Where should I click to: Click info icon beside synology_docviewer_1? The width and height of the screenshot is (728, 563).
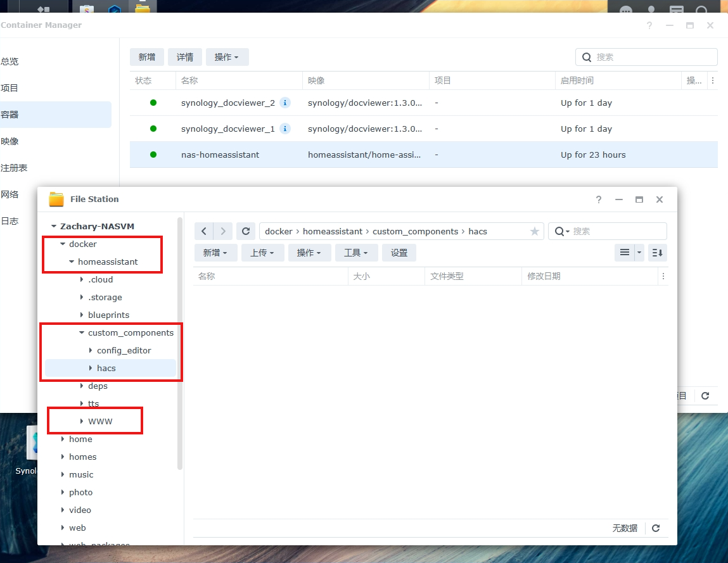(x=285, y=129)
